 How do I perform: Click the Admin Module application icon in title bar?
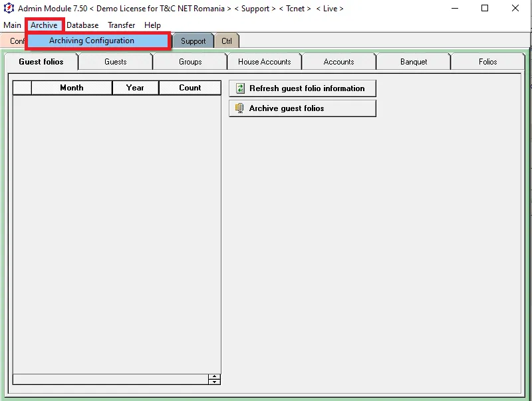(9, 8)
